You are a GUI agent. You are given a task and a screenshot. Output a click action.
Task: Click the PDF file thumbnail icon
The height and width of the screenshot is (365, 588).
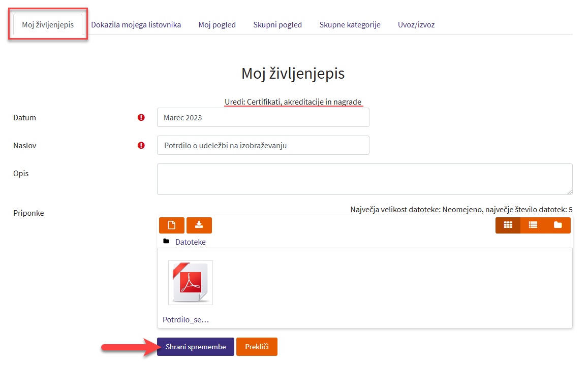pos(190,282)
